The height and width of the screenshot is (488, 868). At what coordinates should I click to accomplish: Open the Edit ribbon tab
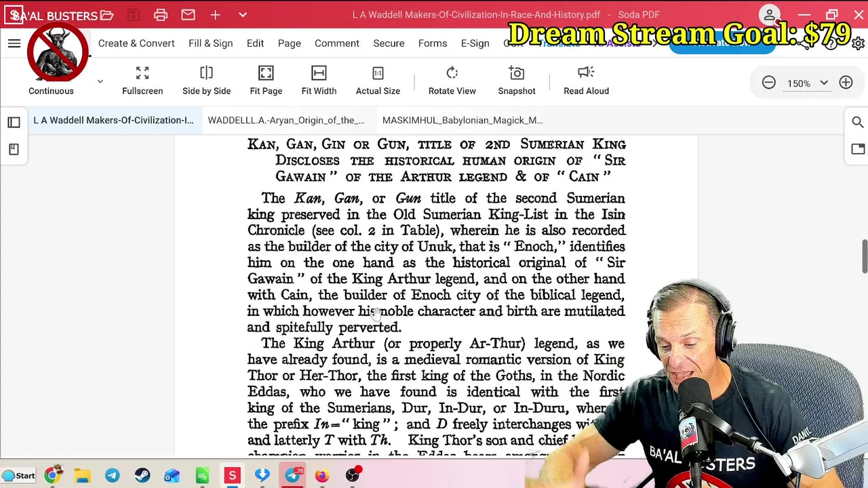pyautogui.click(x=255, y=43)
